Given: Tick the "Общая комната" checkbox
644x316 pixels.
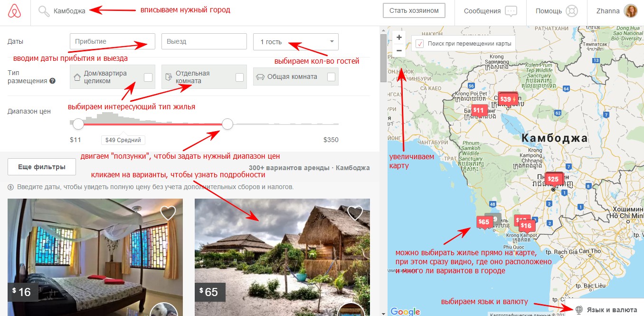Looking at the screenshot, I should coord(331,77).
